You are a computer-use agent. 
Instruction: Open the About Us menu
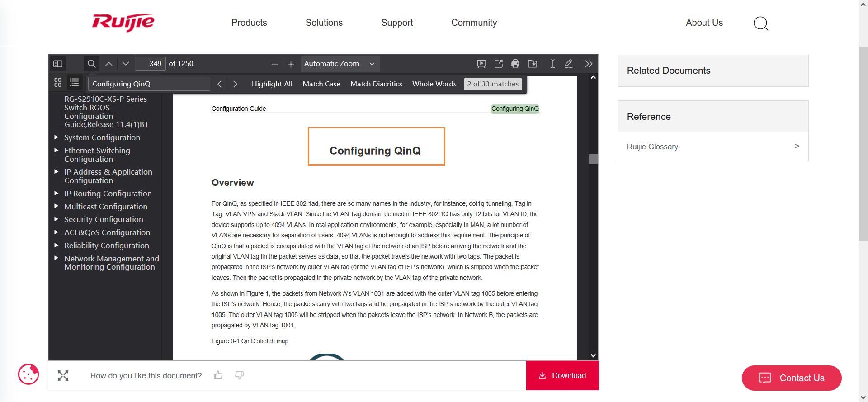point(704,23)
